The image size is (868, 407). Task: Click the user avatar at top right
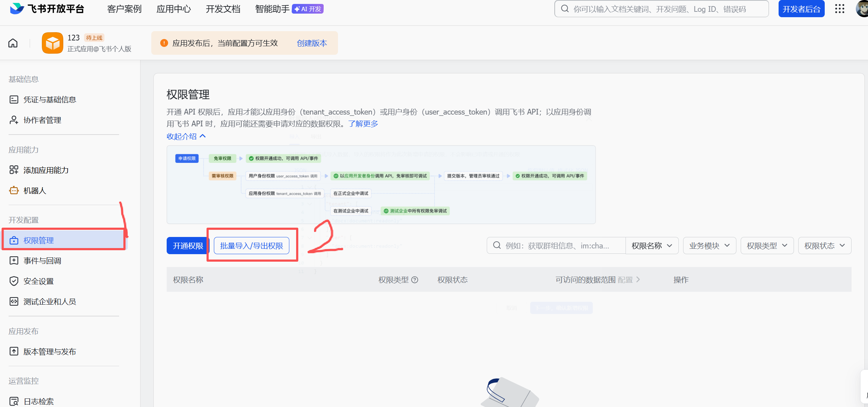862,9
